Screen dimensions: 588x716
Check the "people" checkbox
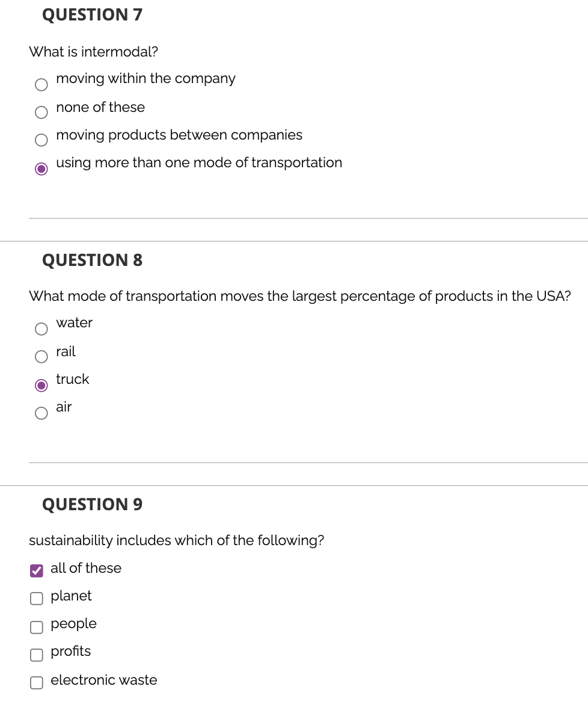click(36, 626)
